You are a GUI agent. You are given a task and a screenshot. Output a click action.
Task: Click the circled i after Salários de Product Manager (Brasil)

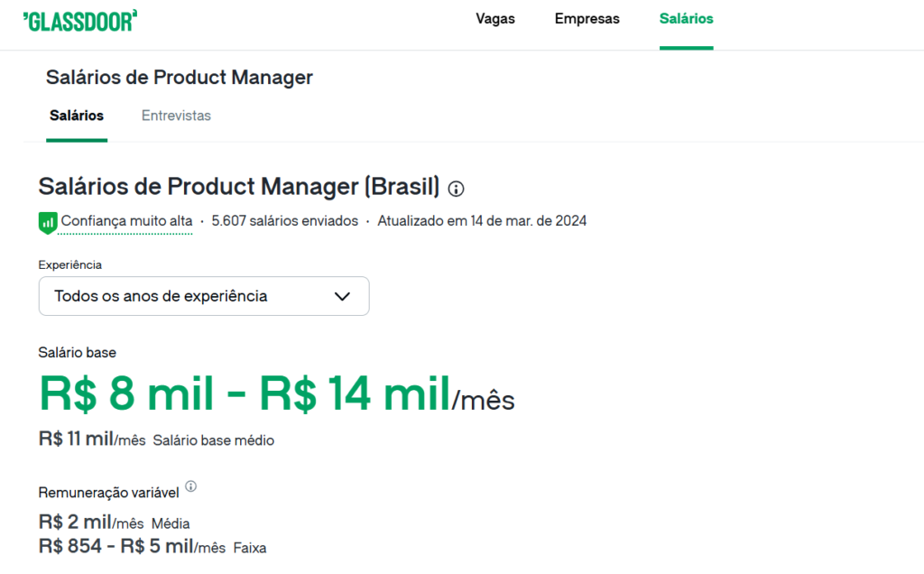[x=456, y=189]
